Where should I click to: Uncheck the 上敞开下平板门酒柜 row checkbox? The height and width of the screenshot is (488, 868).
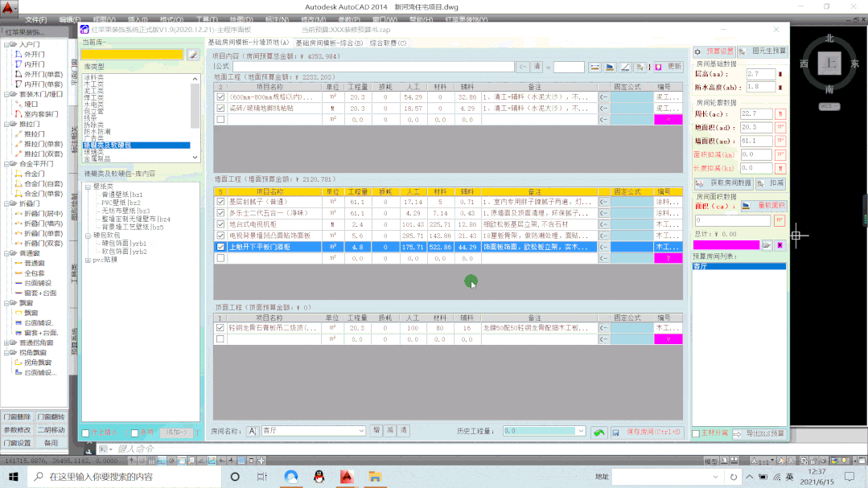220,247
